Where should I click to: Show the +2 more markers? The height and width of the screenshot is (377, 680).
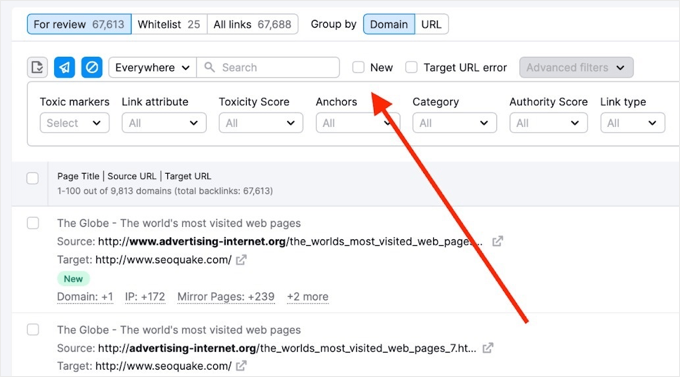(307, 297)
